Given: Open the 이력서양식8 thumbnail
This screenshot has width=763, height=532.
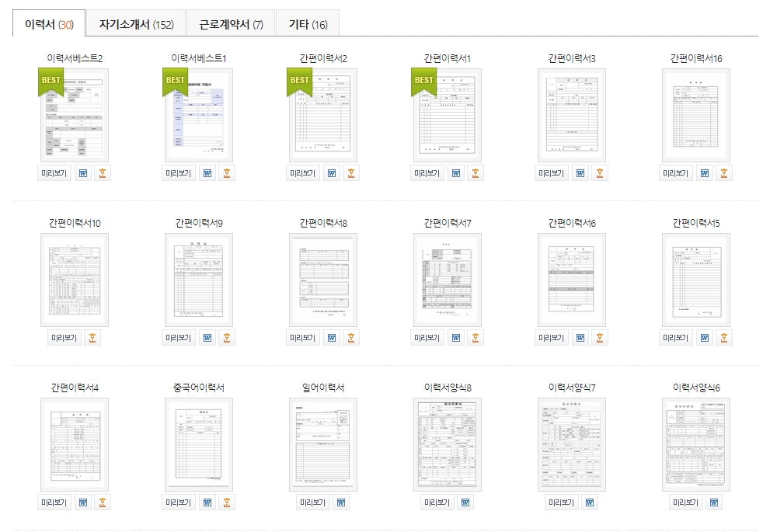Looking at the screenshot, I should (448, 444).
